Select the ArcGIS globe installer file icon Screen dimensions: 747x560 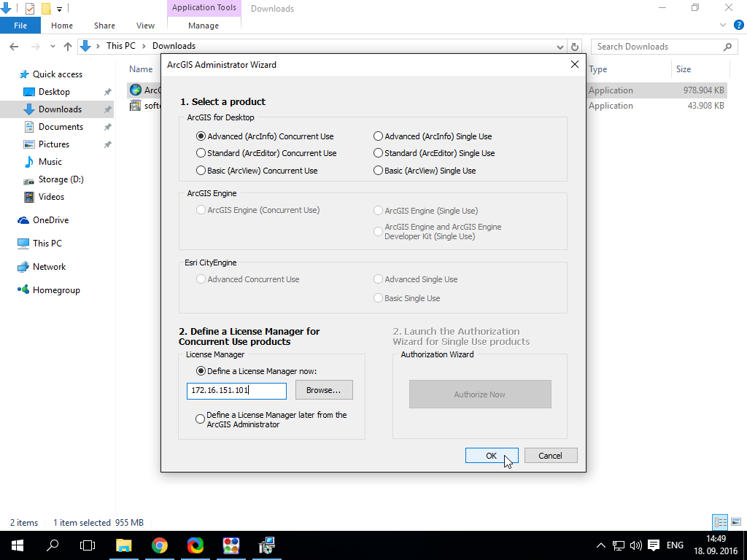136,90
